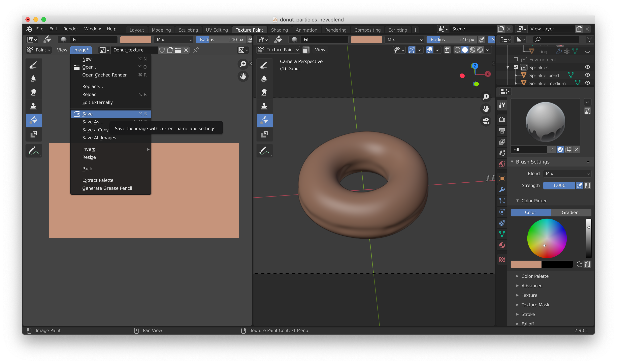The image size is (617, 364).
Task: Click the Color mode button
Action: [x=530, y=212]
